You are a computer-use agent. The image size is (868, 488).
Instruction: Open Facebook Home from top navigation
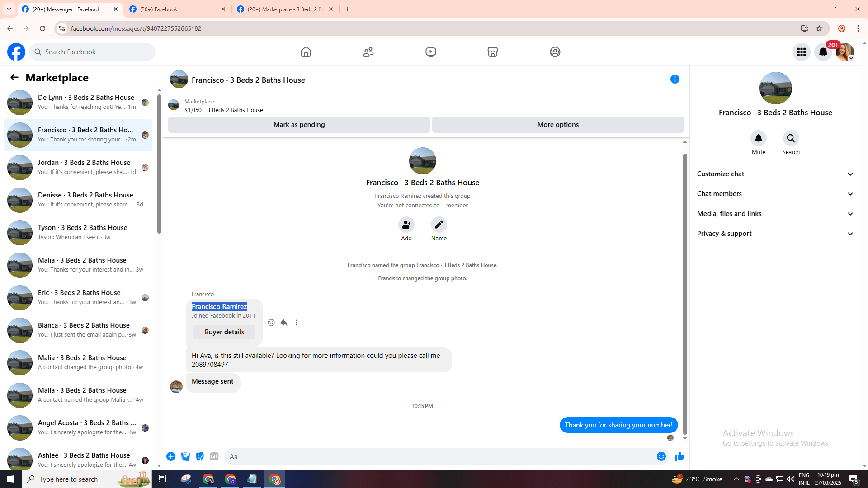(306, 52)
